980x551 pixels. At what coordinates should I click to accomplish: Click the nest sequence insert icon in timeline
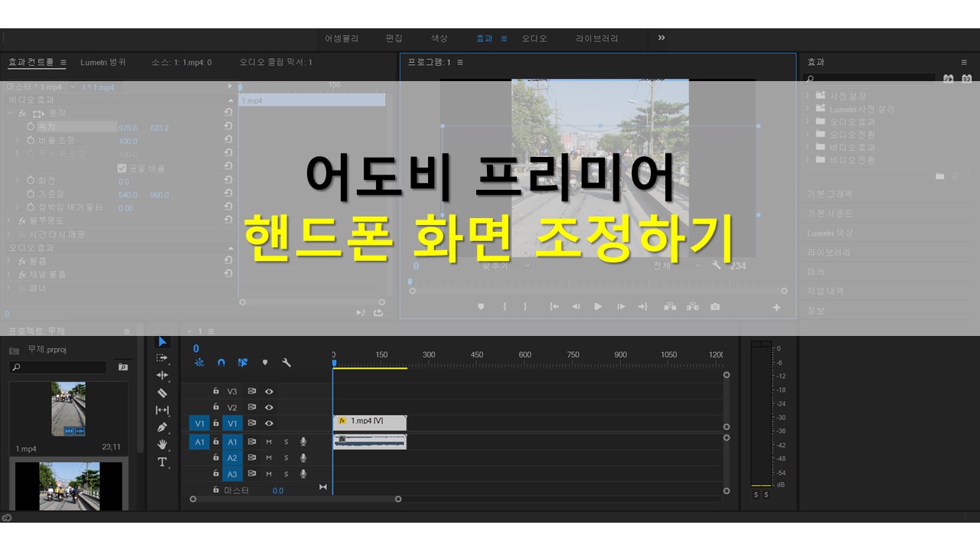tap(199, 363)
